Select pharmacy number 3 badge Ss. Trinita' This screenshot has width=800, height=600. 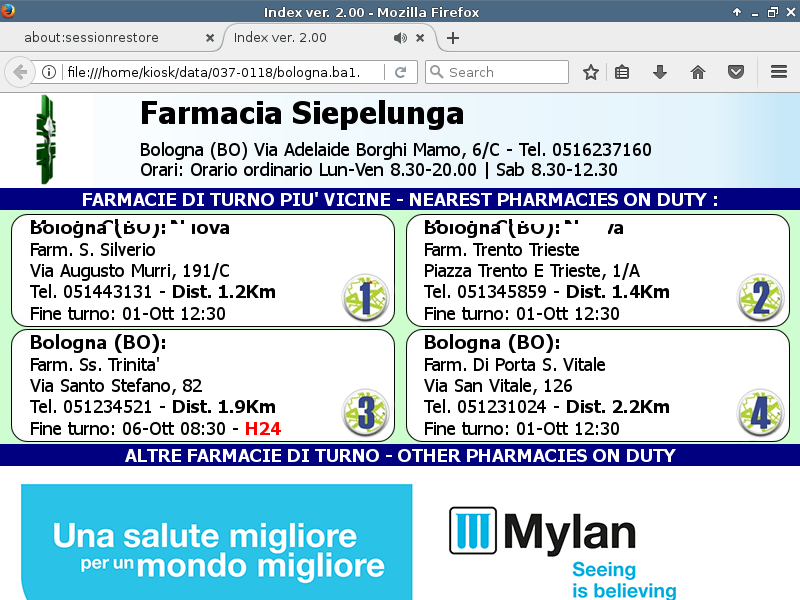coord(365,412)
